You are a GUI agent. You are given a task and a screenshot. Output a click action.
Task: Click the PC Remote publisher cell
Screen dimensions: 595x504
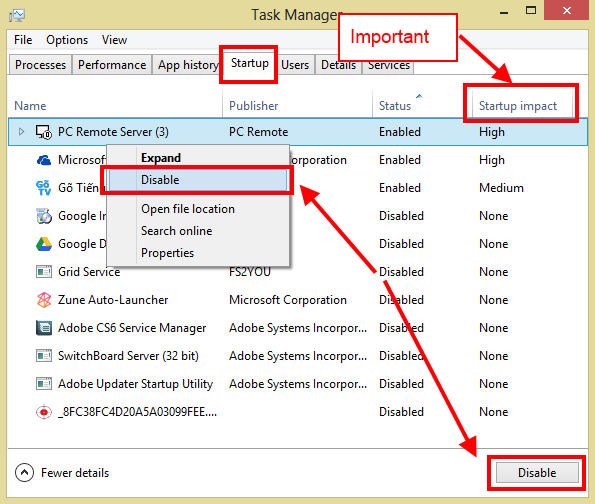258,132
